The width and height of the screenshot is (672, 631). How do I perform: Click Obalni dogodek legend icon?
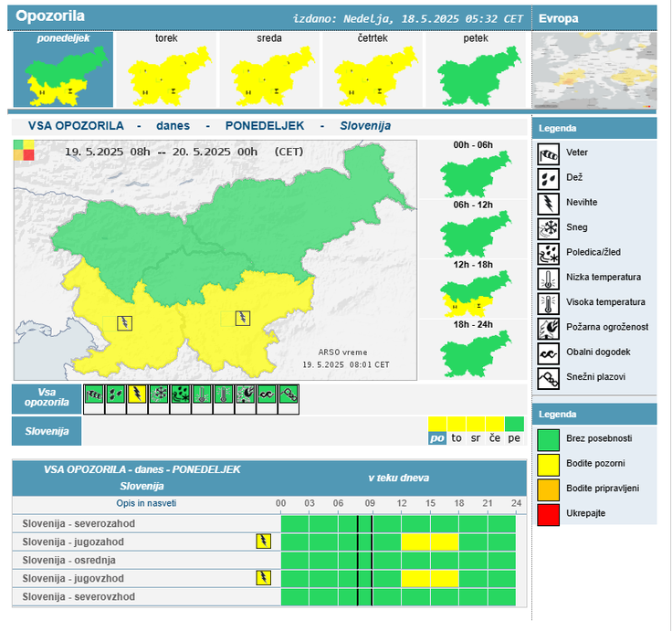click(x=548, y=353)
